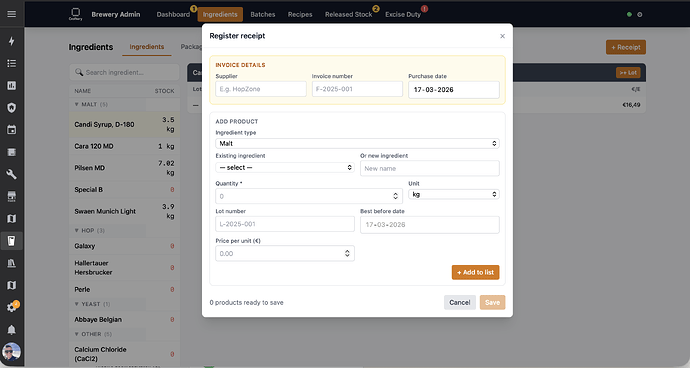Click the Cancel button
Viewport: 690px width, 368px height.
(459, 302)
